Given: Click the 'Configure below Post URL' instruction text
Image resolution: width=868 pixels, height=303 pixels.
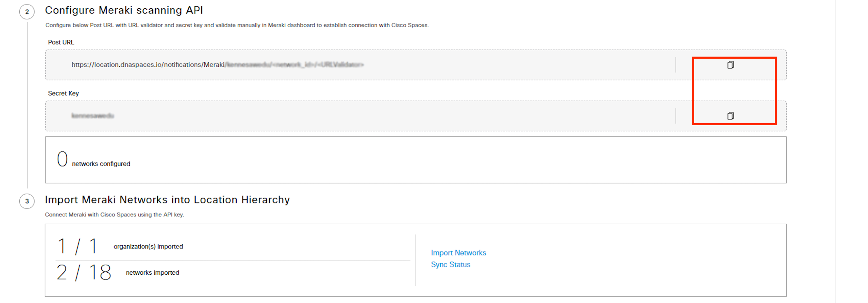Looking at the screenshot, I should (x=237, y=25).
